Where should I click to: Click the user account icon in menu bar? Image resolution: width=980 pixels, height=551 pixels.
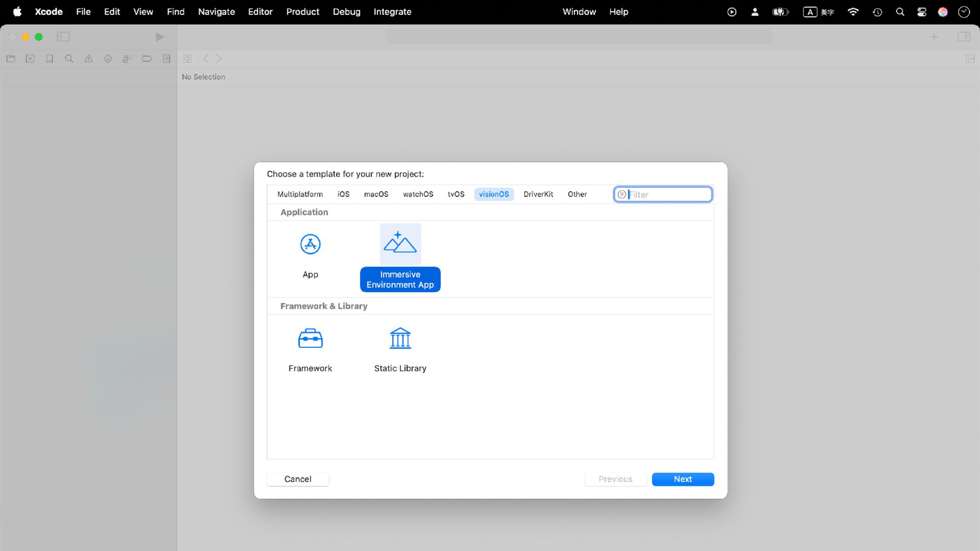pyautogui.click(x=755, y=12)
